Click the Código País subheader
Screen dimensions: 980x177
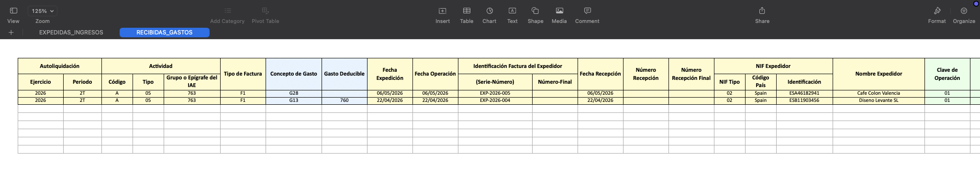coord(761,82)
